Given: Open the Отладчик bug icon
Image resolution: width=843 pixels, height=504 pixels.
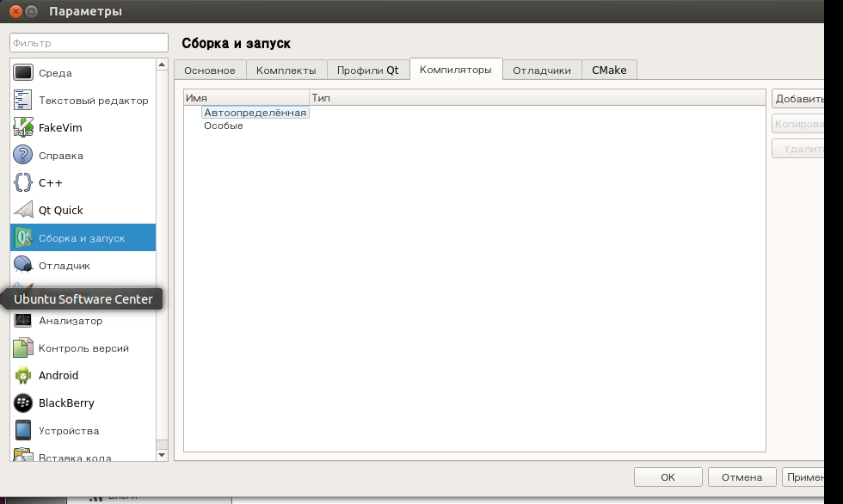Looking at the screenshot, I should (x=23, y=265).
